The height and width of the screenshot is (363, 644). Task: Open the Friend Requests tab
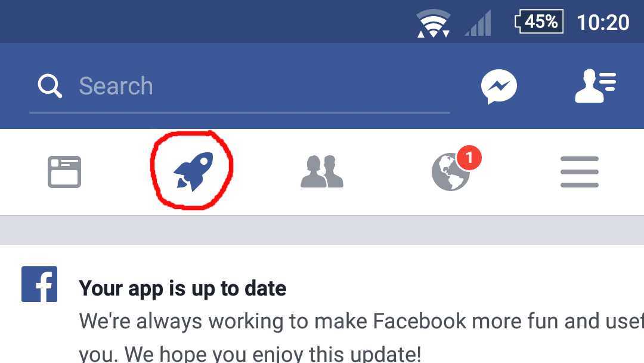click(x=322, y=171)
